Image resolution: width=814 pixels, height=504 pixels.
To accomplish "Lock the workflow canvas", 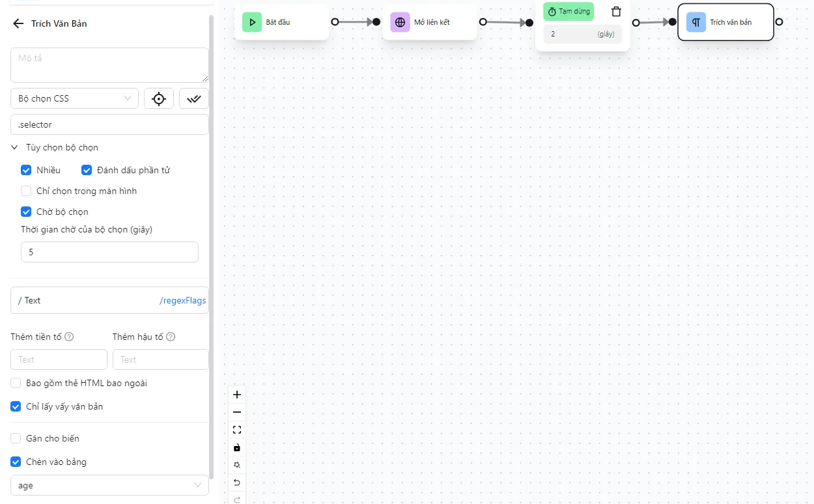I will pos(237,447).
